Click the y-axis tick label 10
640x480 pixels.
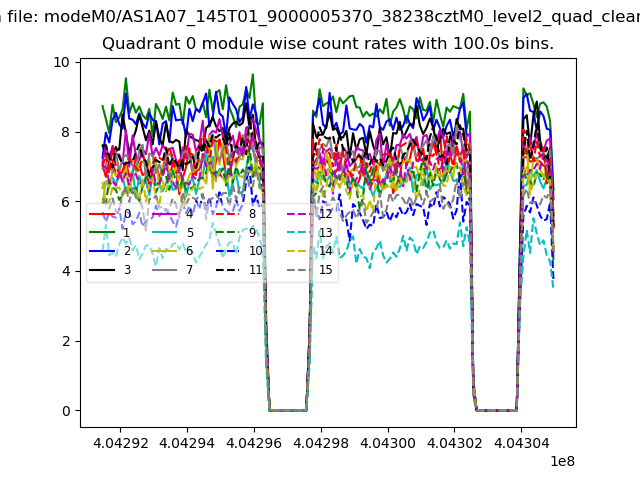61,62
